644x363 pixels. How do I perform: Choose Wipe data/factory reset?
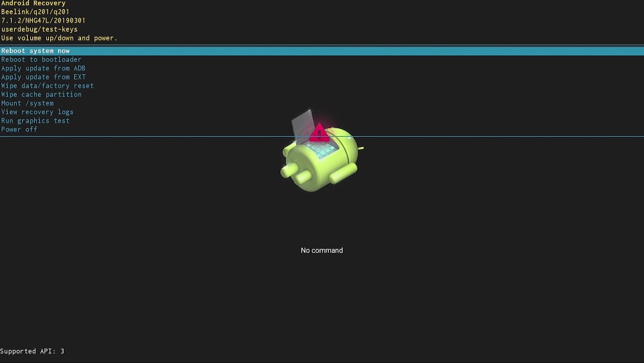point(47,86)
